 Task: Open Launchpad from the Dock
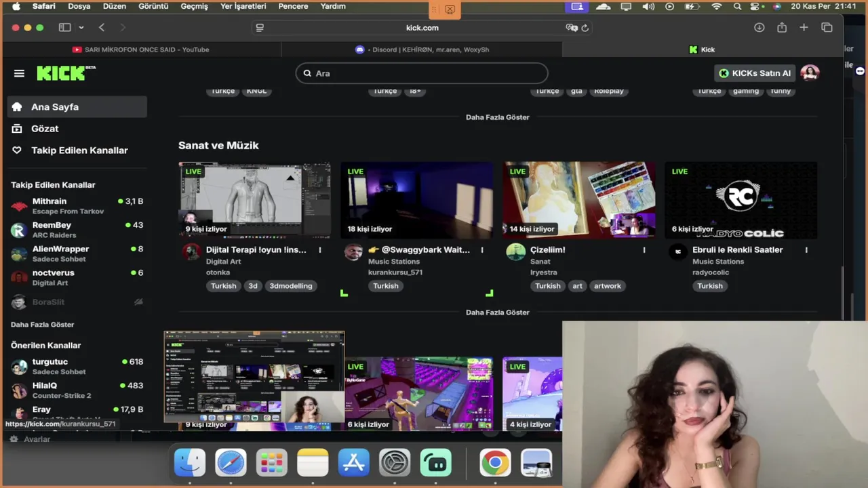click(272, 464)
